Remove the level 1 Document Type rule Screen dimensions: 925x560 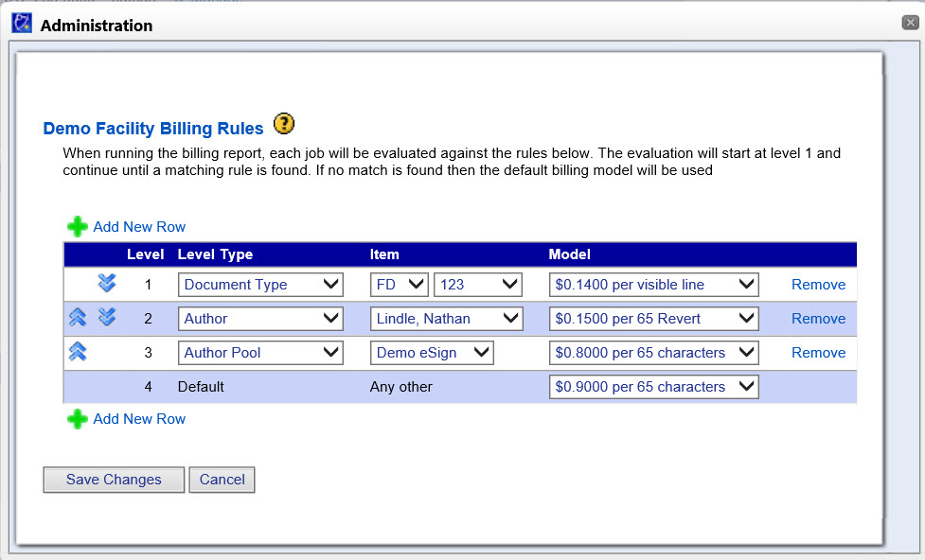pos(818,285)
